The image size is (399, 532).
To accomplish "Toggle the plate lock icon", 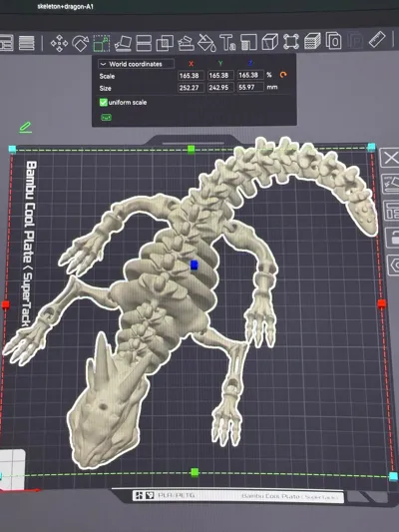I will tap(393, 238).
